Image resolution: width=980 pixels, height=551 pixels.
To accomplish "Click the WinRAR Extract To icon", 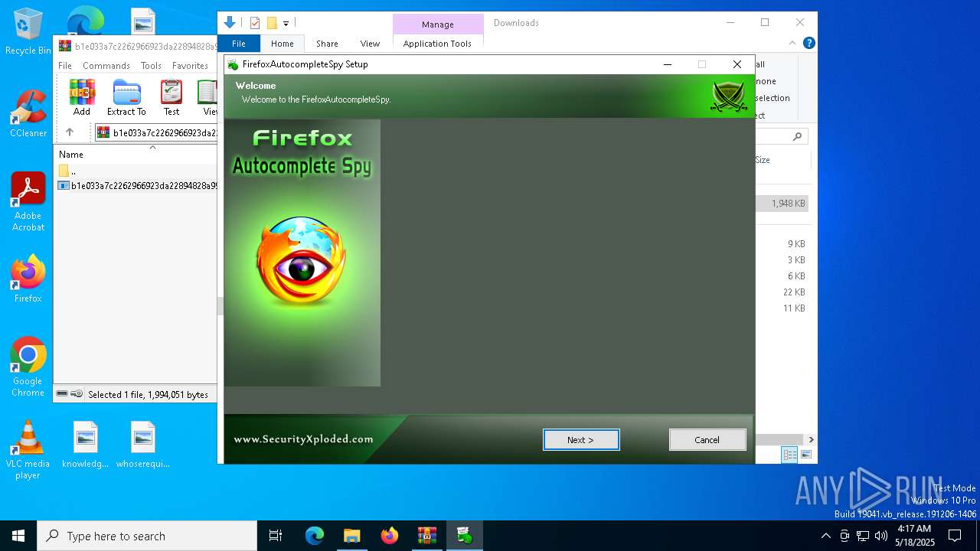I will pos(126,97).
